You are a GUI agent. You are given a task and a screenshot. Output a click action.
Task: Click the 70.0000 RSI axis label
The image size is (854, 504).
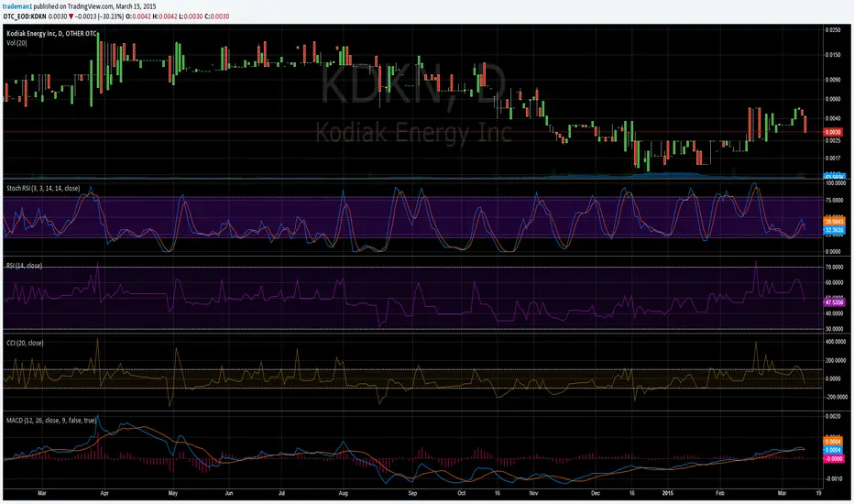(835, 268)
